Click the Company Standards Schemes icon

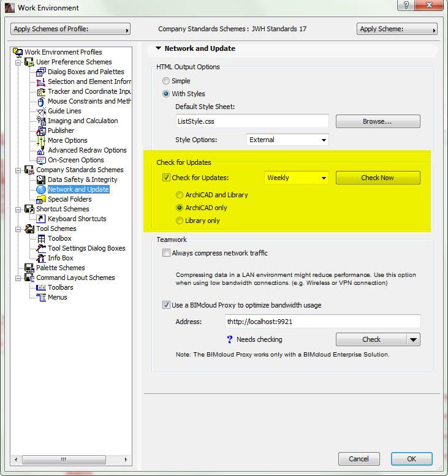[x=29, y=170]
